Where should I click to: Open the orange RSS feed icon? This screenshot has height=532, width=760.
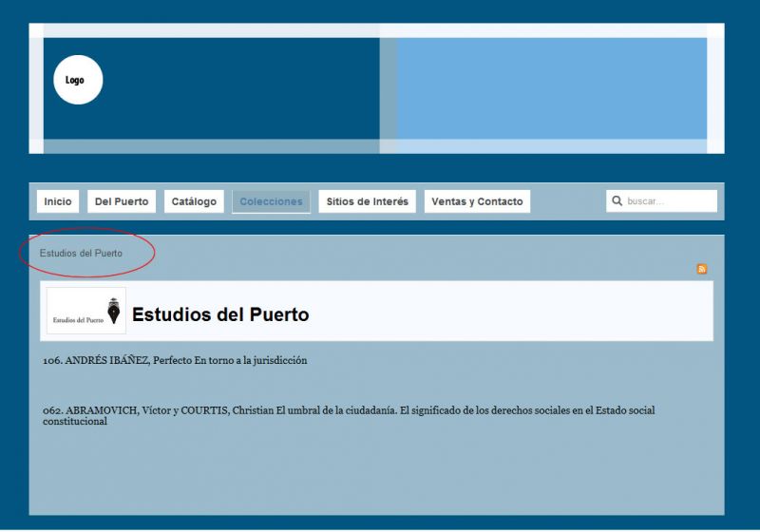click(701, 269)
